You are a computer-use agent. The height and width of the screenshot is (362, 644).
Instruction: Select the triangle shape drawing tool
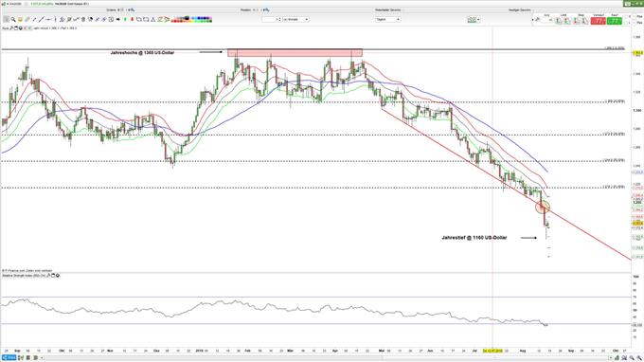(152, 19)
